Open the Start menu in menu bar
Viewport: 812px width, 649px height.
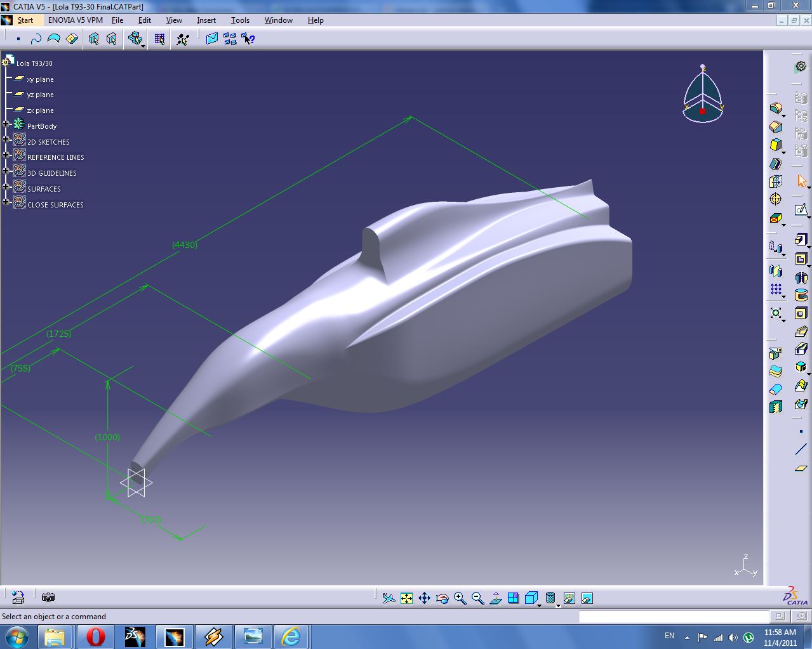[x=25, y=20]
